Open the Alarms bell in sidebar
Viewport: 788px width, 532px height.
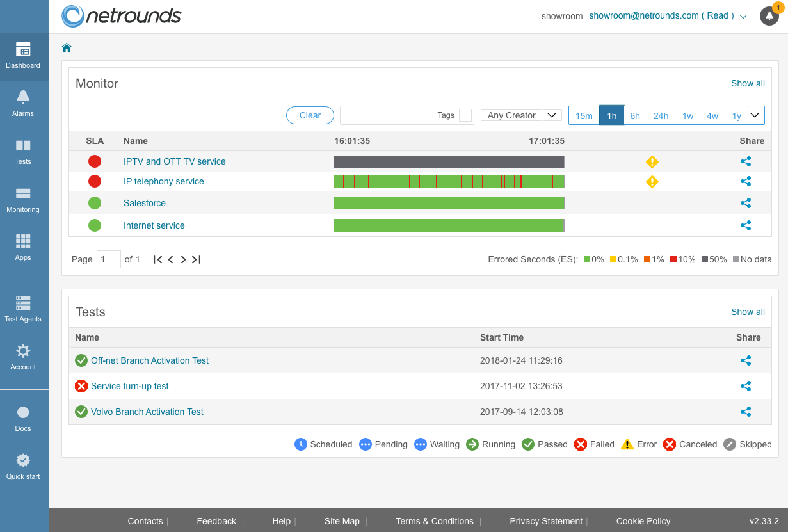(x=23, y=104)
